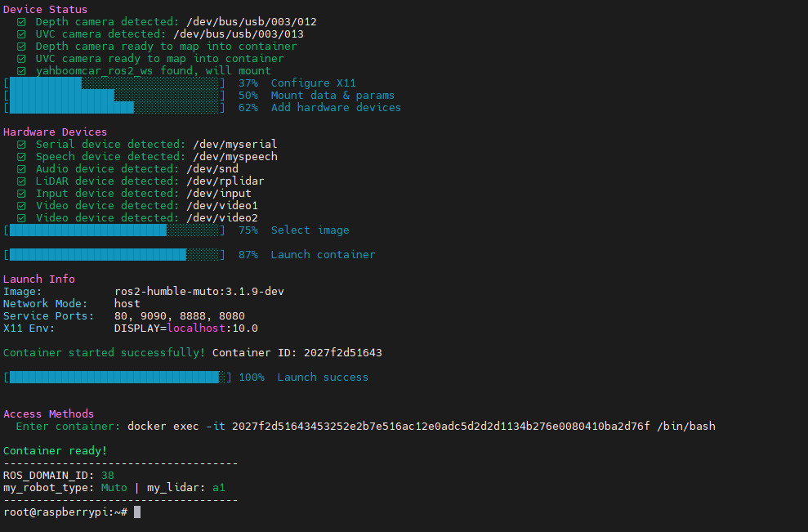Click the "Container ready!" message
This screenshot has width=808, height=532.
tap(55, 450)
